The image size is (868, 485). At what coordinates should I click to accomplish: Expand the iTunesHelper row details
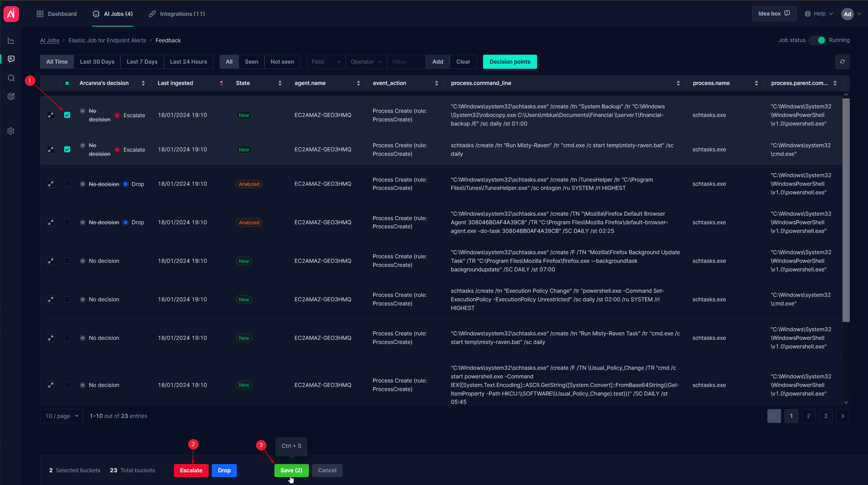[51, 184]
